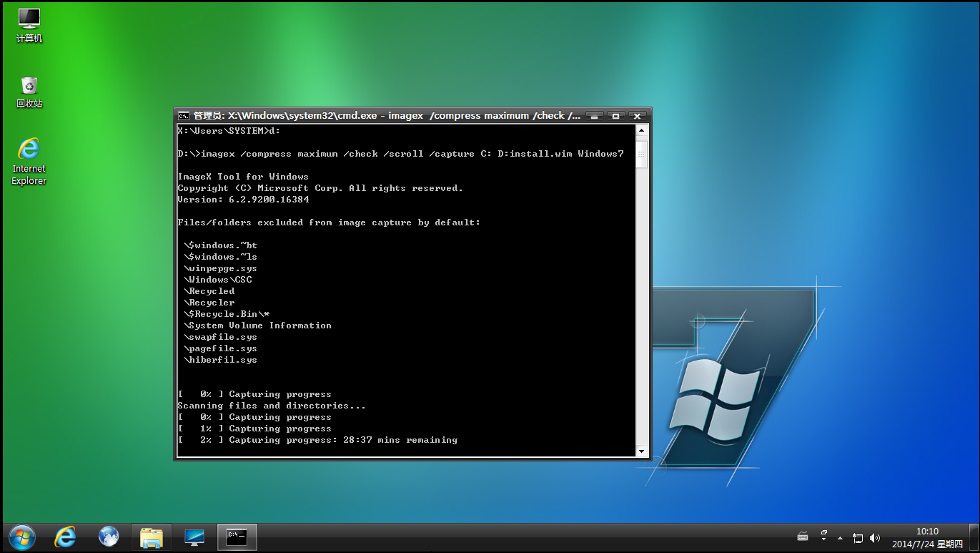Open the file explorer taskbar icon
This screenshot has height=553, width=980.
coord(152,537)
